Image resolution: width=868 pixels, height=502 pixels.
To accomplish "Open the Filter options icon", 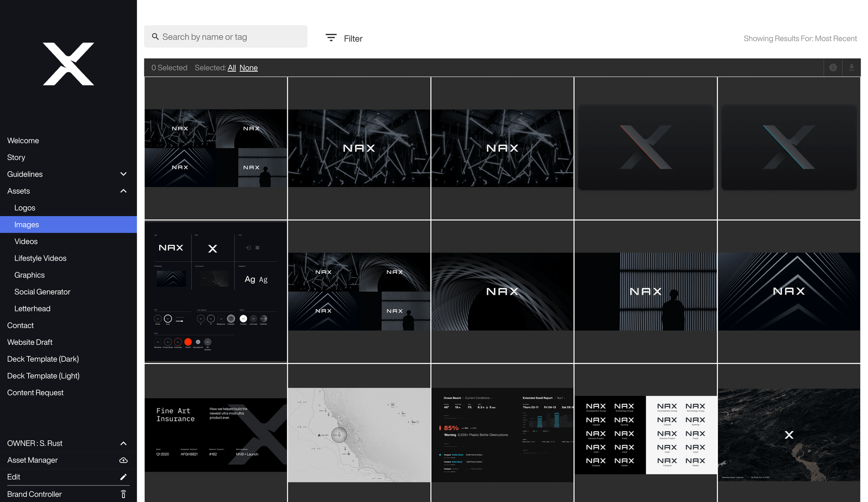I will pyautogui.click(x=331, y=38).
